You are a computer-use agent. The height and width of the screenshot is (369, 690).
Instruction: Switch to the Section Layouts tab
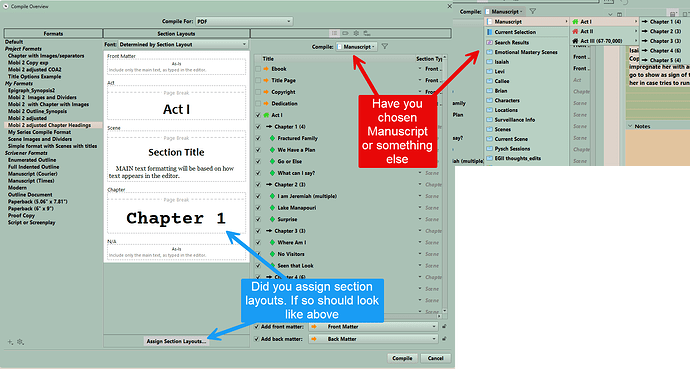coord(176,33)
